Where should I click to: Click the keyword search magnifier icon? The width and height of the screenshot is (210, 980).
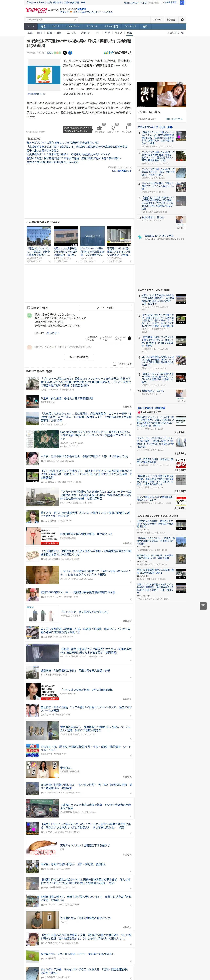point(75,20)
